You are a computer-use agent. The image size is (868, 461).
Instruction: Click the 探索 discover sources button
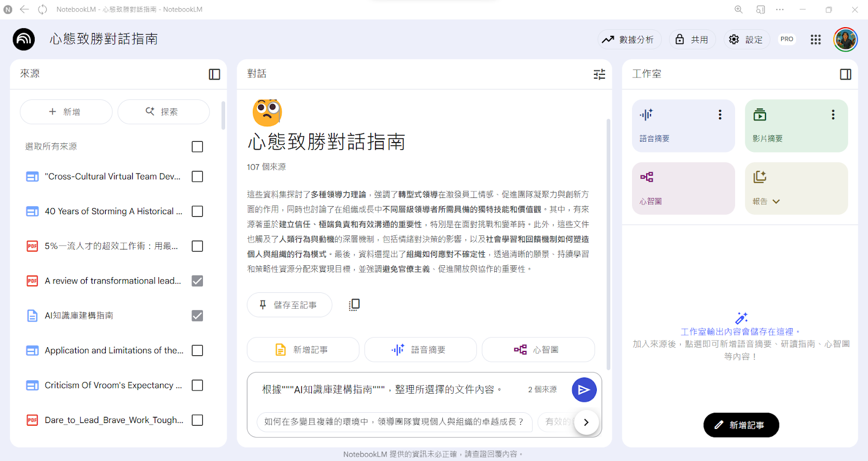tap(163, 112)
